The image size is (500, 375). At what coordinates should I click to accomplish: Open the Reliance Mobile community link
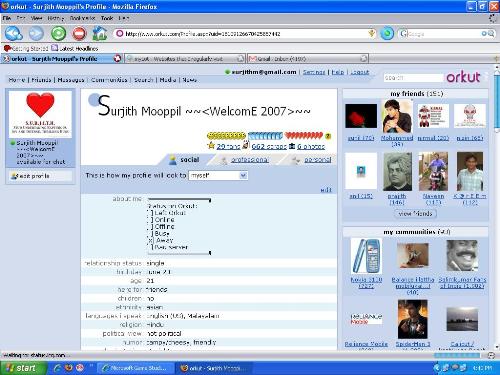coord(366,344)
